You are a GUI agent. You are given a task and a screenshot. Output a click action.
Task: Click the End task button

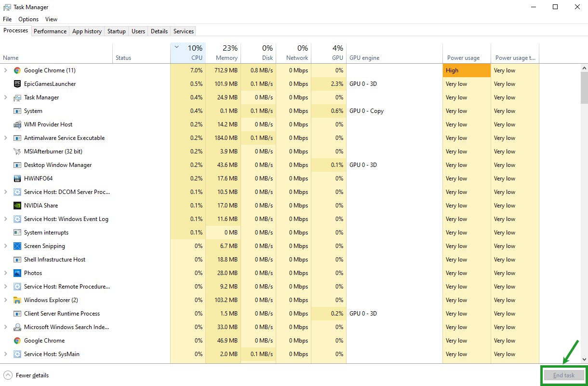(x=564, y=375)
